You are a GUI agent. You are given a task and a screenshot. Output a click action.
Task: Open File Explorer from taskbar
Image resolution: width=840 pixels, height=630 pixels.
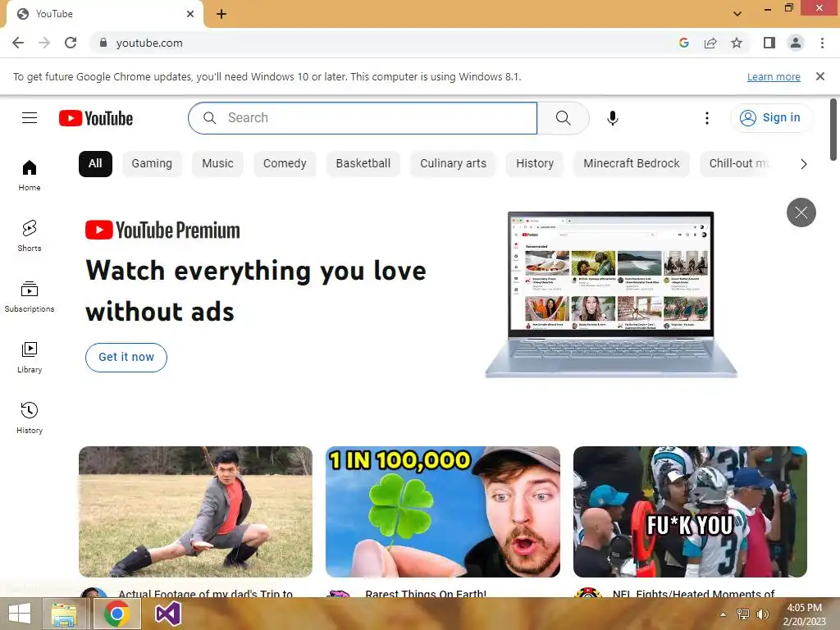tap(64, 614)
